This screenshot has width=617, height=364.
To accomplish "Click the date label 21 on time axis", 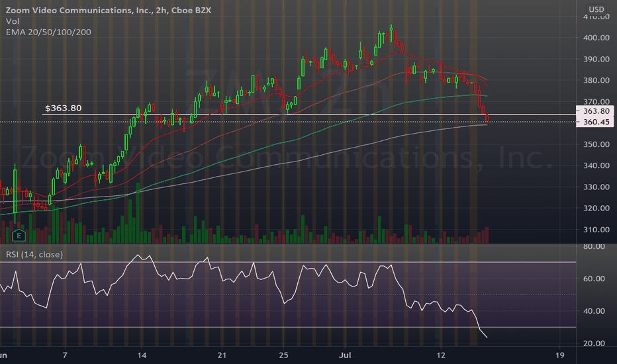I will (x=222, y=355).
